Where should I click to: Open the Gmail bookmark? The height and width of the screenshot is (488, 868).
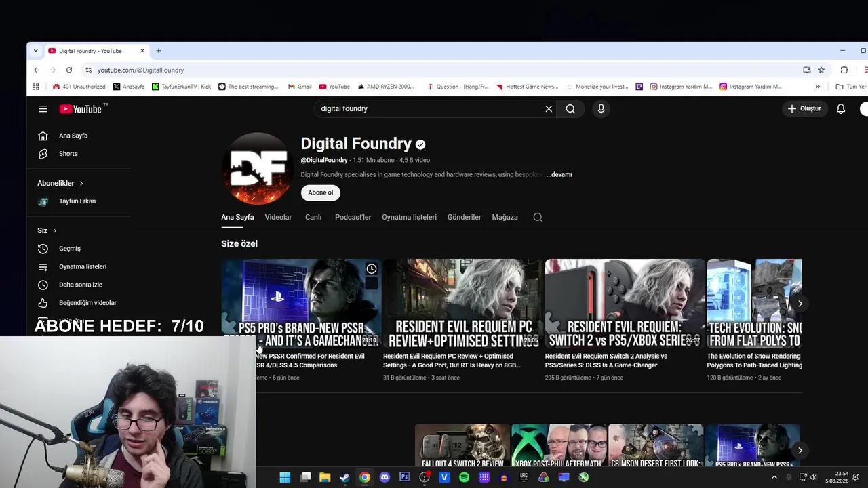point(299,87)
